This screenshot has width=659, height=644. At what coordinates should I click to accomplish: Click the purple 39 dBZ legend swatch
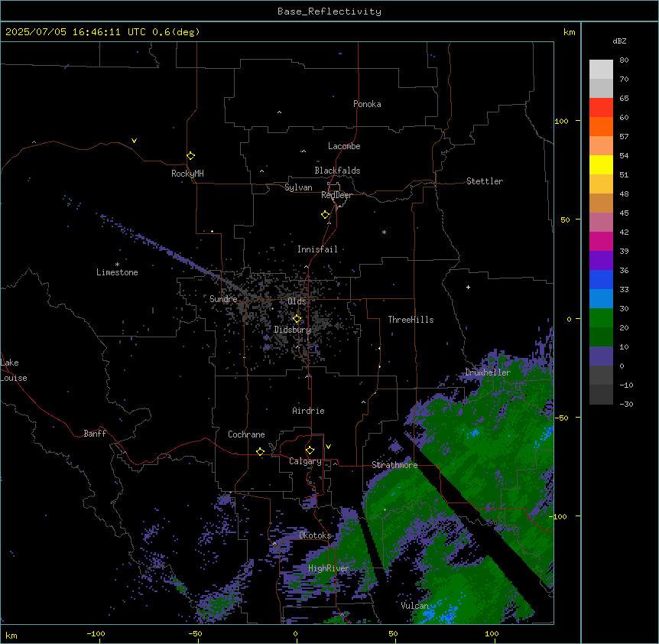(601, 261)
